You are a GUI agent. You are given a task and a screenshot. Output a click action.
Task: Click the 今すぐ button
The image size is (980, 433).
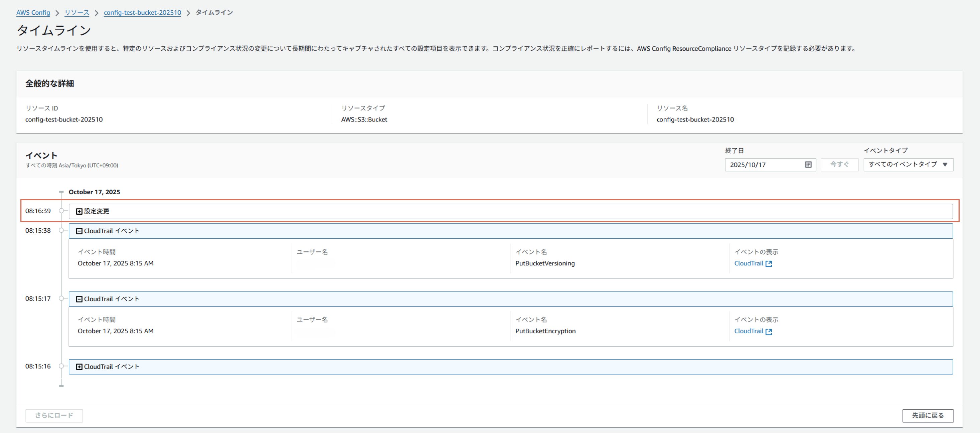(x=839, y=165)
